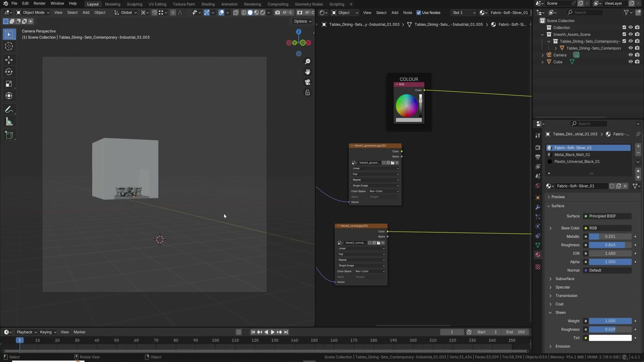Open the Slot 1 dropdown
Viewport: 644px width, 362px height.
[x=464, y=13]
